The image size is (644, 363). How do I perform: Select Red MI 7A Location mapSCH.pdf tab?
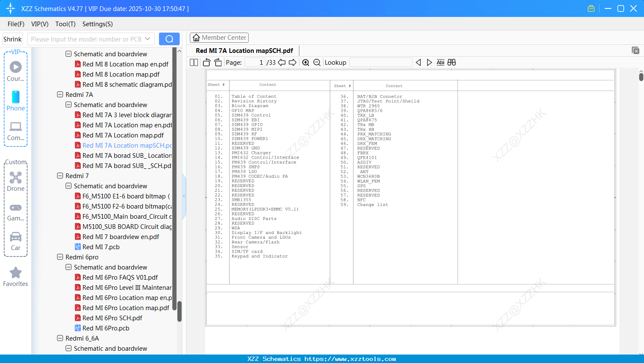coord(244,51)
